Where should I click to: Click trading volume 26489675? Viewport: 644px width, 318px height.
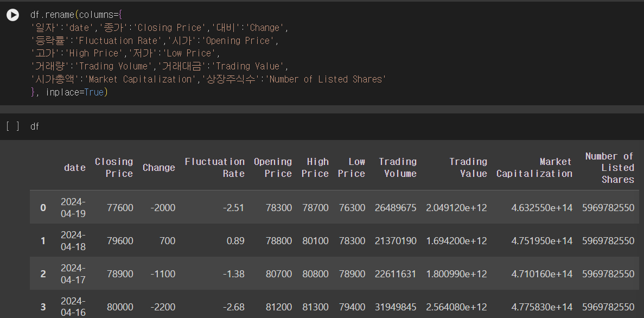coord(396,207)
